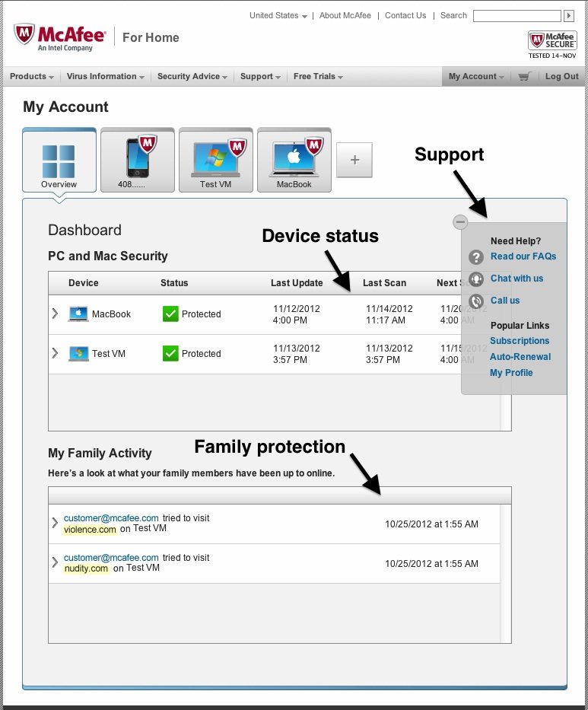Click the For Home header text
The image size is (588, 710).
coord(151,37)
